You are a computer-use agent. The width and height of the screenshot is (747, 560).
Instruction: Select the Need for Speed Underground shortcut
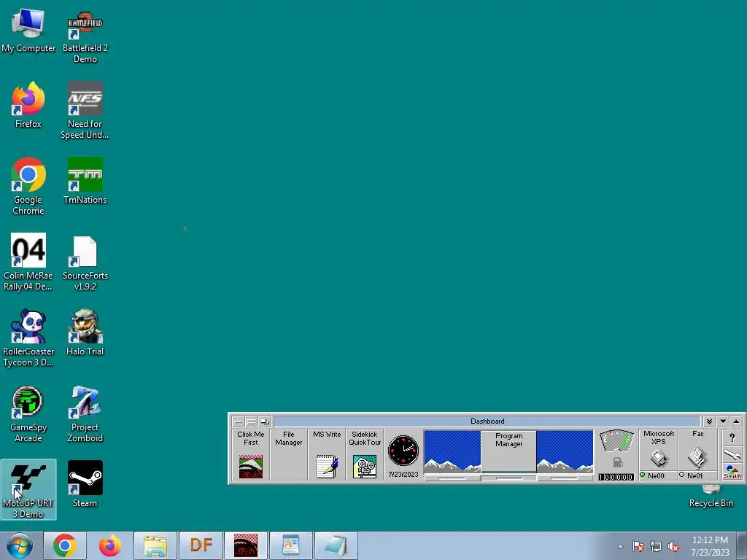pos(85,112)
